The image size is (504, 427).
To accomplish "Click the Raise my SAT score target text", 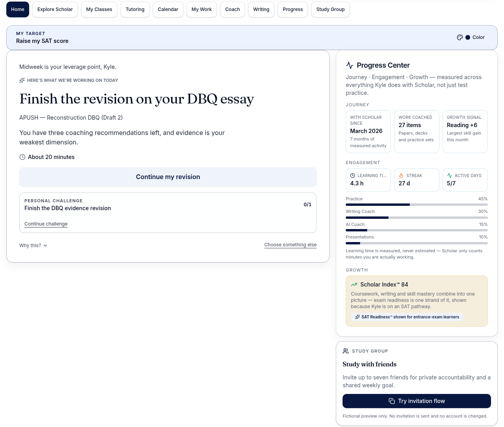I will [x=42, y=41].
